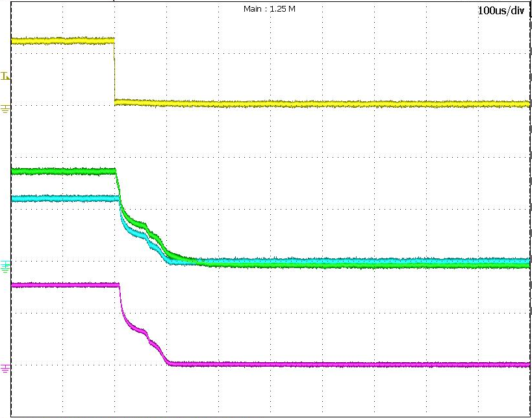Screen dimensions: 532x418
Task: Select the yellow channel ground marker
Action: click(x=6, y=108)
